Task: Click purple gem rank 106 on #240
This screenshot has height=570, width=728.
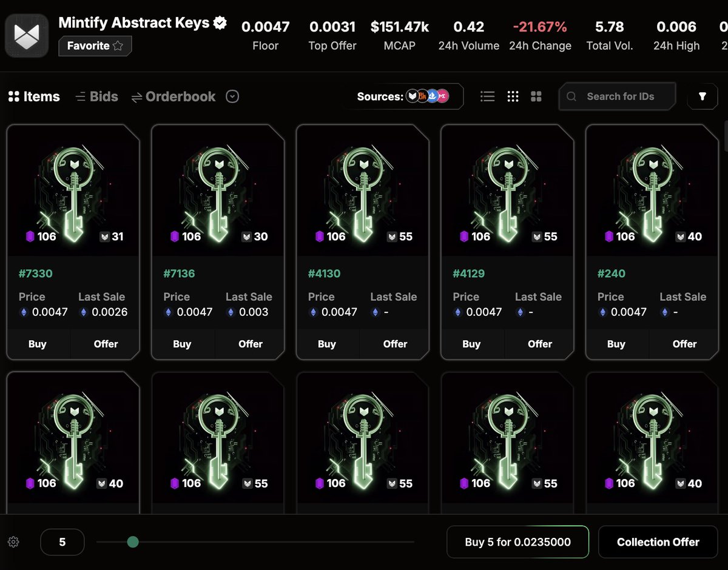Action: [x=619, y=236]
